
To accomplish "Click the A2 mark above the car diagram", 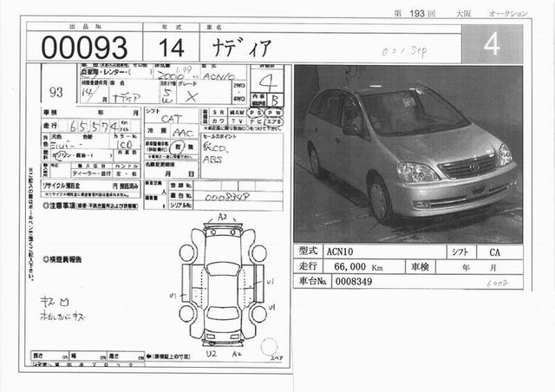I will click(x=222, y=217).
